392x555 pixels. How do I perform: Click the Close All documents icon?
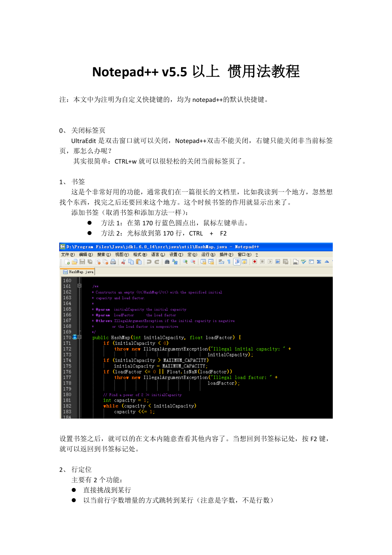[x=106, y=262]
